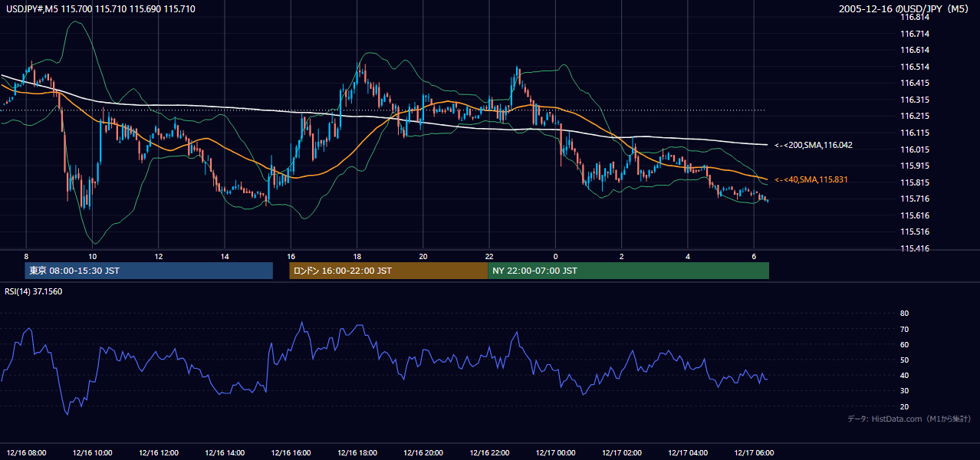Click RSI scale value 60
The height and width of the screenshot is (460, 980).
coord(904,344)
